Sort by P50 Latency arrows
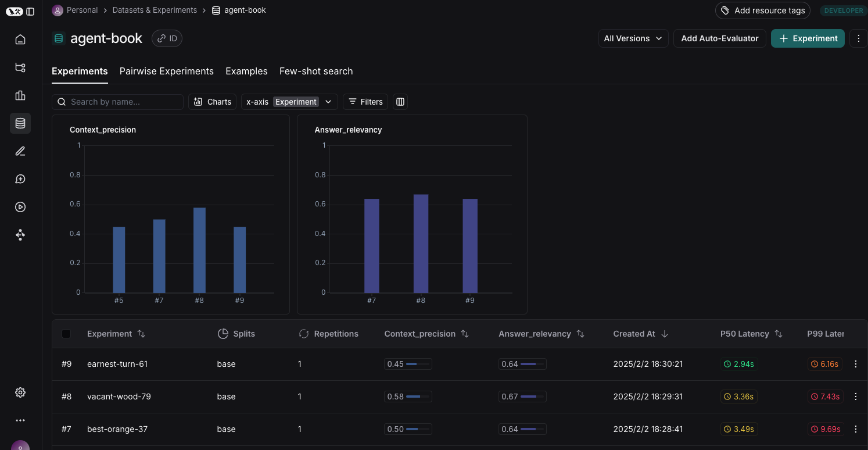 point(779,334)
